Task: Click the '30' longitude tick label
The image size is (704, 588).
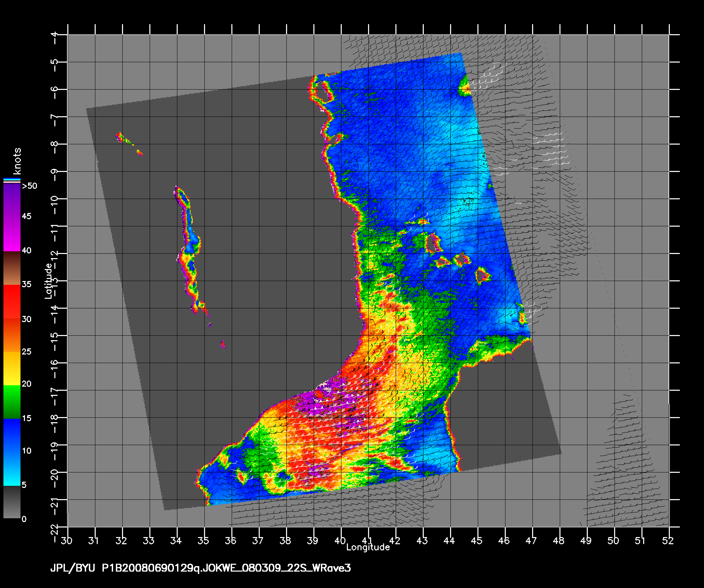Action: tap(67, 540)
